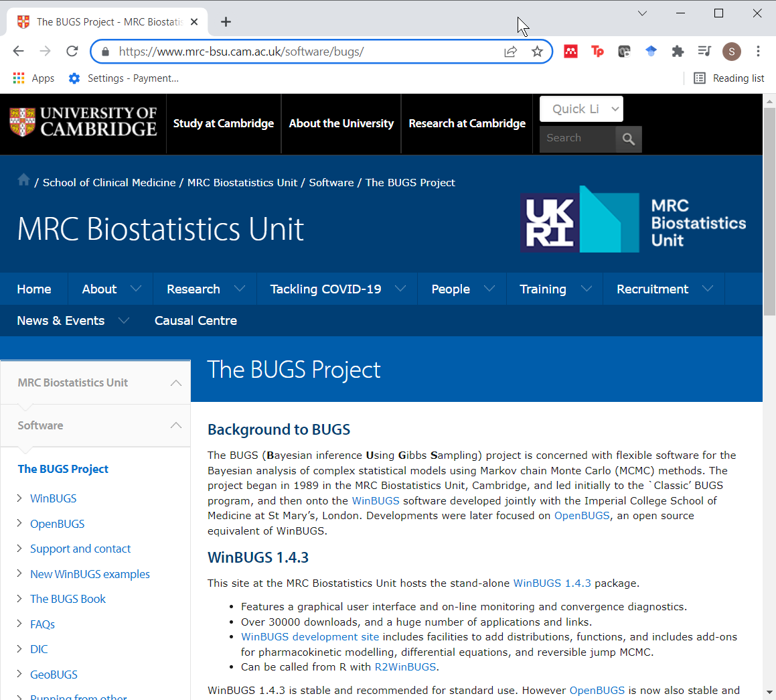Click the page vertical scrollbar thumb
Screen dimensions: 776x700
[x=769, y=212]
